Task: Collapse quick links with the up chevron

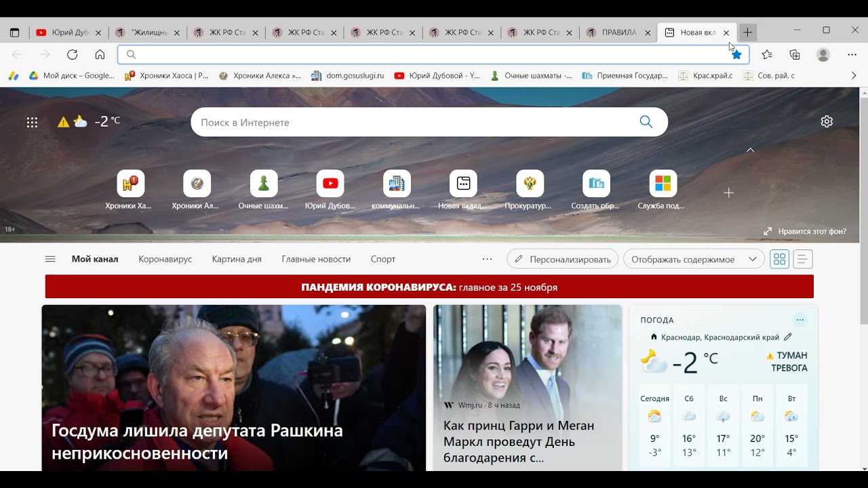Action: (x=751, y=150)
